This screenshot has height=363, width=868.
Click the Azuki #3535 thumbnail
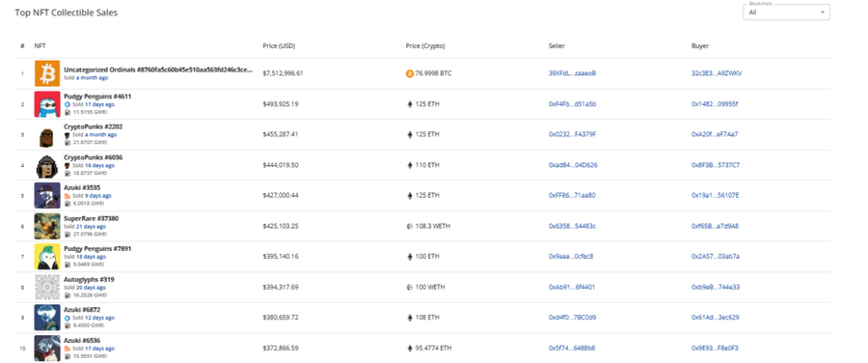pos(47,196)
